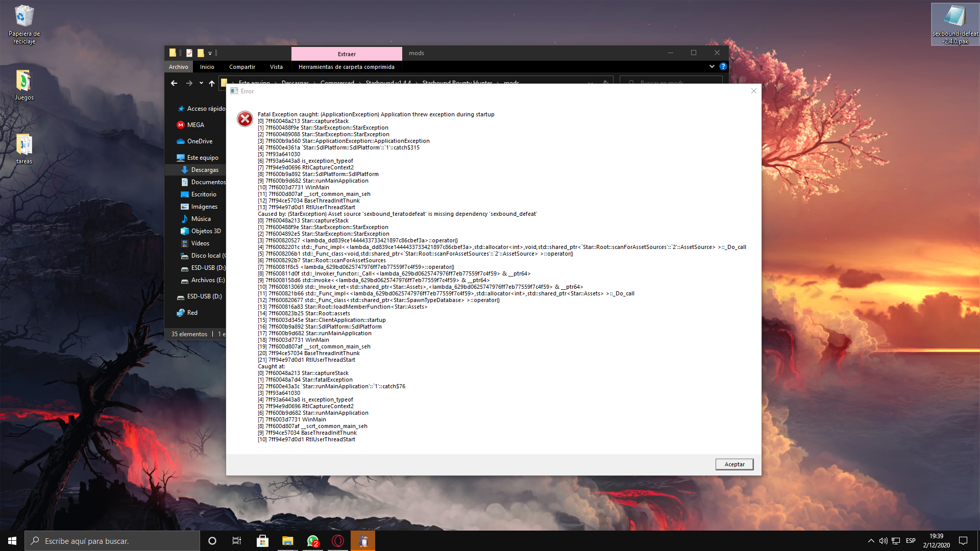The height and width of the screenshot is (551, 980).
Task: Select the Juegos desktop folder icon
Action: click(x=24, y=85)
